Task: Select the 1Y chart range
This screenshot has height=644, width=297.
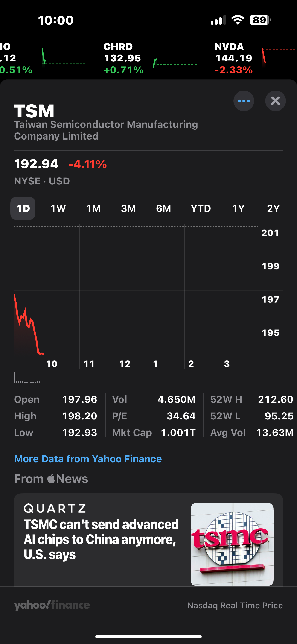Action: 238,208
